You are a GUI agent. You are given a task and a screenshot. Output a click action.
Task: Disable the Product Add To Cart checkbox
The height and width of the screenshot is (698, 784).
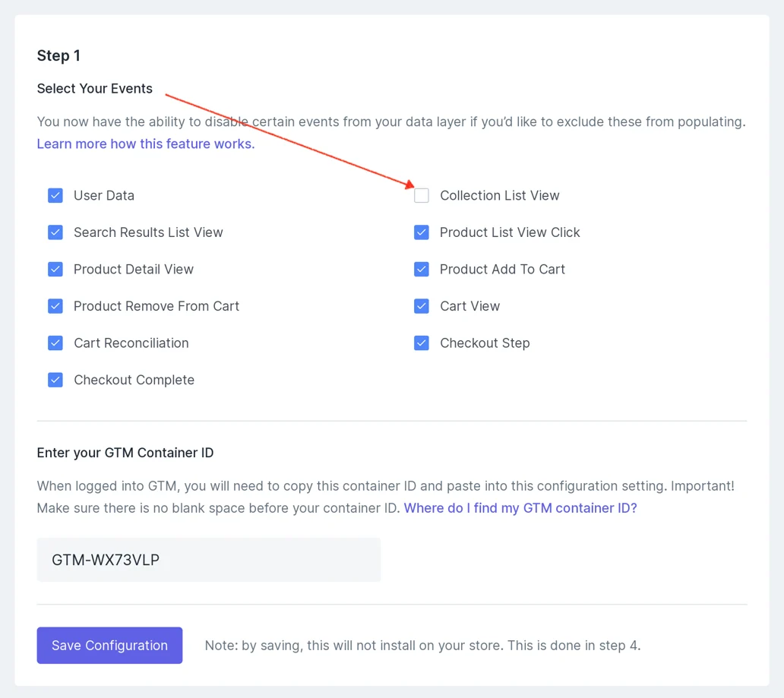pyautogui.click(x=422, y=270)
